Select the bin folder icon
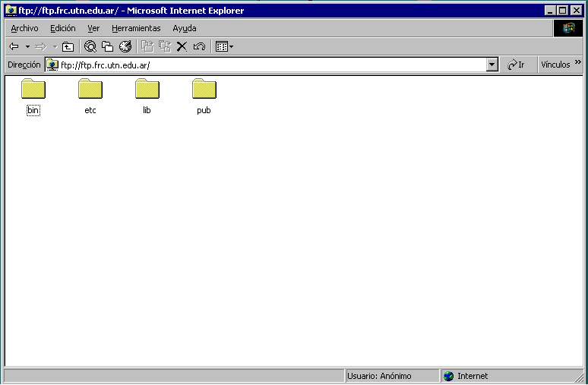Image resolution: width=588 pixels, height=385 pixels. [x=33, y=89]
